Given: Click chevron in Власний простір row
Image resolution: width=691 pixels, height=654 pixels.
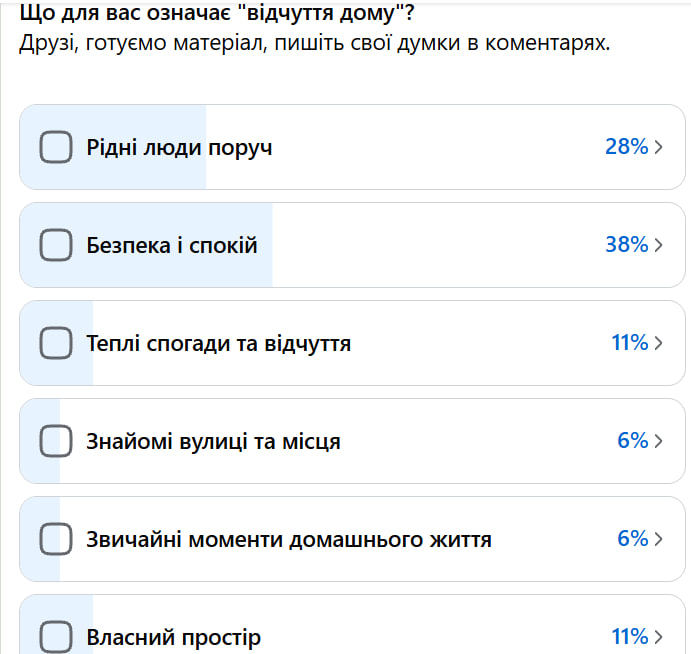Looking at the screenshot, I should click(658, 637).
